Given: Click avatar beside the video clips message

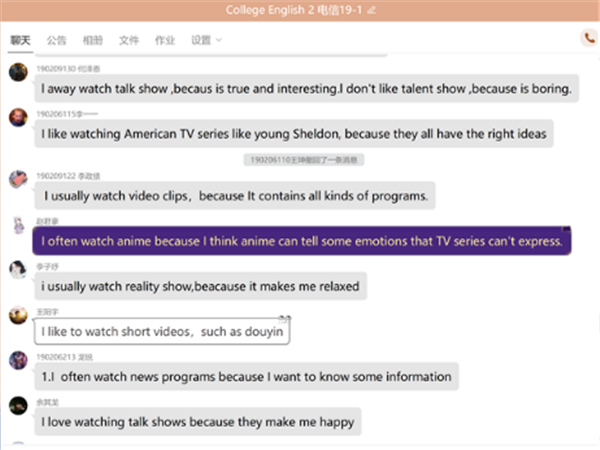Looking at the screenshot, I should click(x=18, y=179).
